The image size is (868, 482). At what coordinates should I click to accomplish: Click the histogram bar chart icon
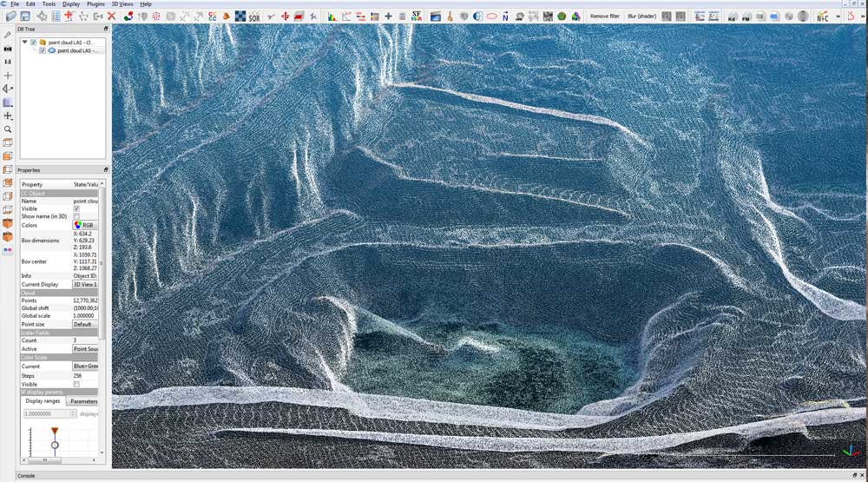[x=332, y=17]
